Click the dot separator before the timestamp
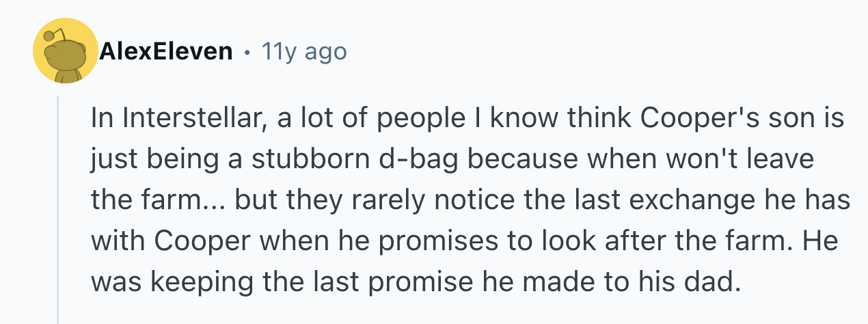 tap(246, 52)
